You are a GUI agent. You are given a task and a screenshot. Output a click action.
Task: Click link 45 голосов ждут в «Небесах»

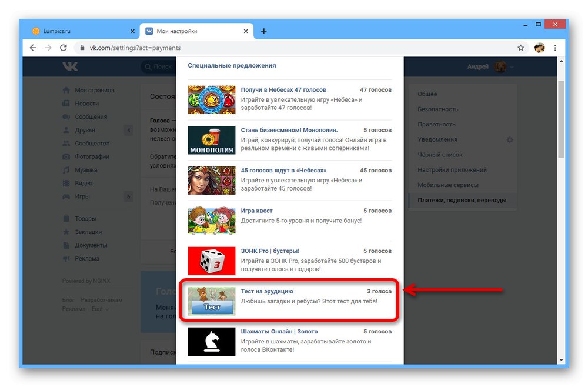coord(283,170)
